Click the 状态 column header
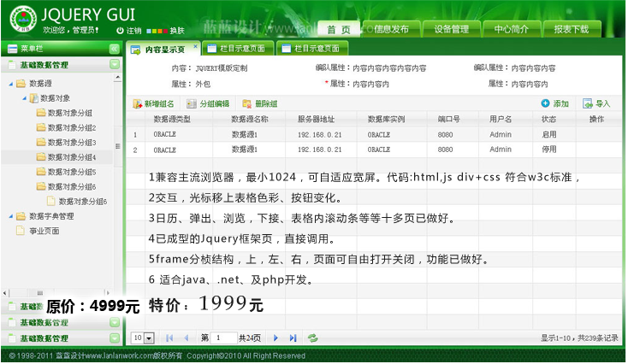This screenshot has width=628, height=364. coord(548,120)
